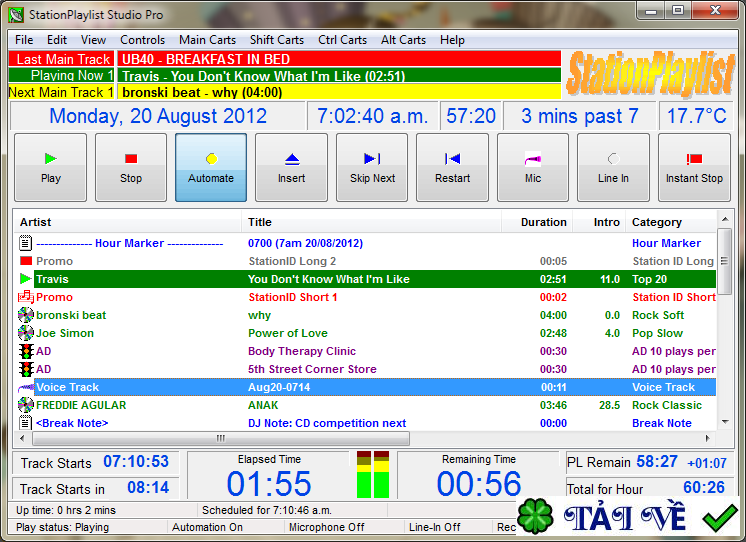The image size is (746, 542).
Task: Toggle the Mic button
Action: (533, 167)
